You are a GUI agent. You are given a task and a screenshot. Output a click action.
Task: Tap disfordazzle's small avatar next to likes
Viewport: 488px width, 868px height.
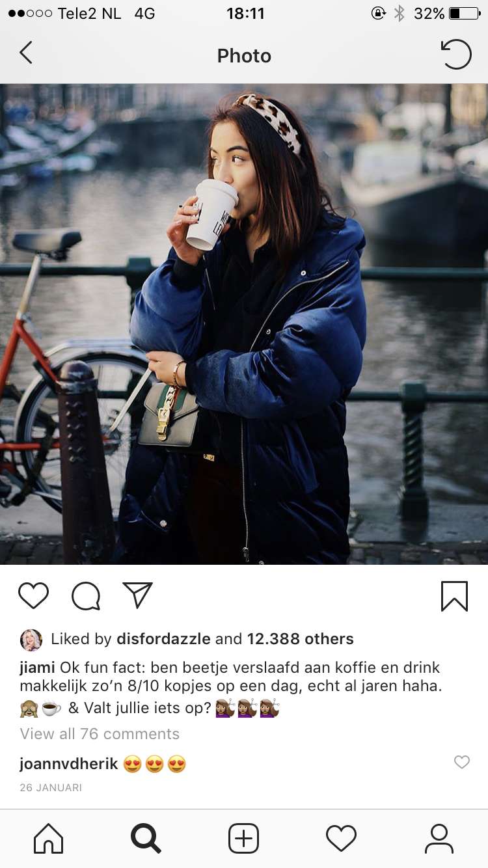31,640
